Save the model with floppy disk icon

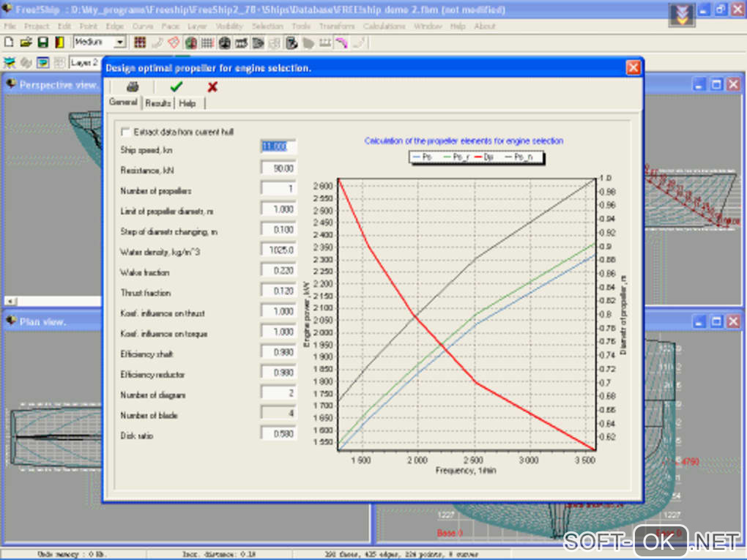pyautogui.click(x=42, y=42)
